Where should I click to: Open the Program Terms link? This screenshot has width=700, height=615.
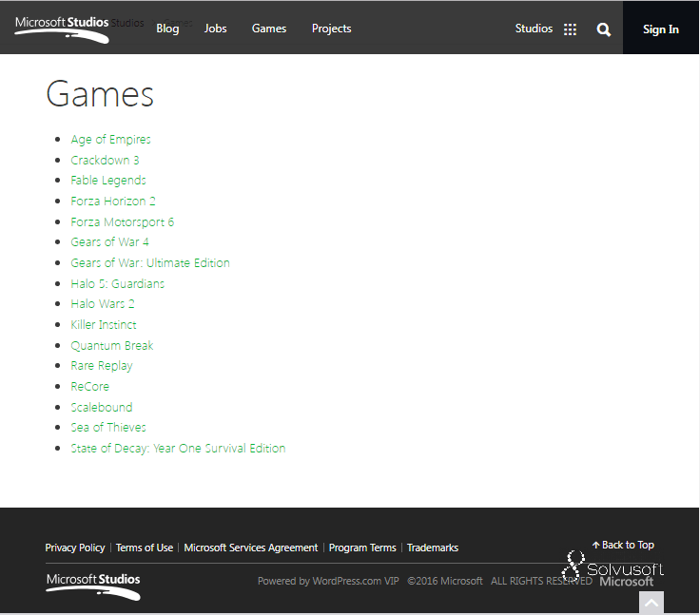pos(362,548)
